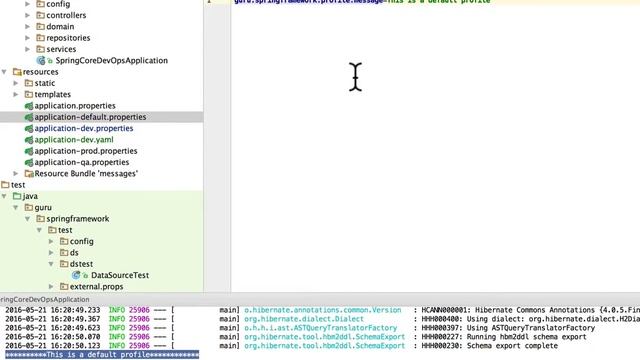Open application-dev.yaml
The image size is (640, 360).
click(74, 140)
